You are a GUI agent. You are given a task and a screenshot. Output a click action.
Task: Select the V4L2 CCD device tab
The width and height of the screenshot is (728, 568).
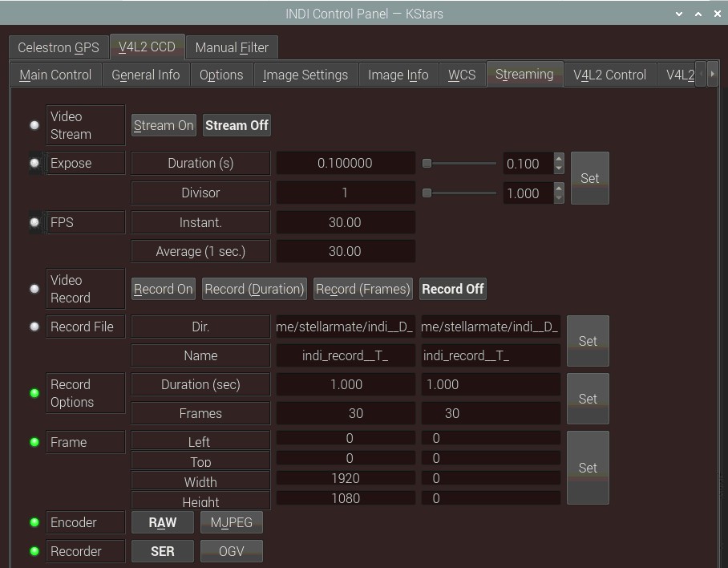pos(147,47)
